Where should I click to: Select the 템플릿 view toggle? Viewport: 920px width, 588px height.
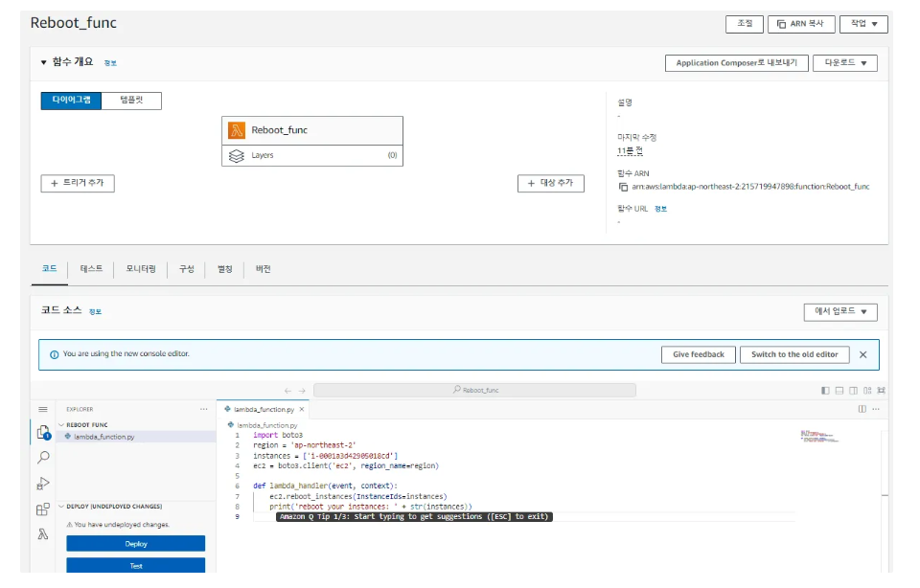coord(131,101)
